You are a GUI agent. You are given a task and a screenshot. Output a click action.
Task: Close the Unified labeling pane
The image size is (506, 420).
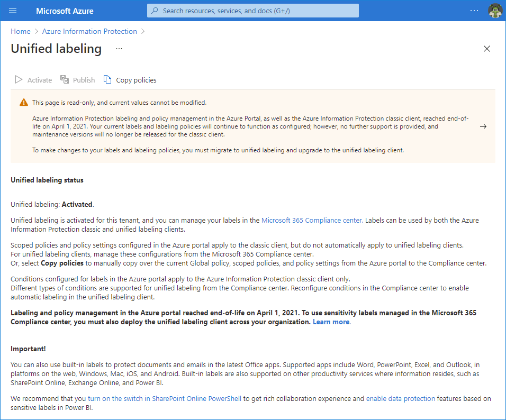[x=486, y=48]
